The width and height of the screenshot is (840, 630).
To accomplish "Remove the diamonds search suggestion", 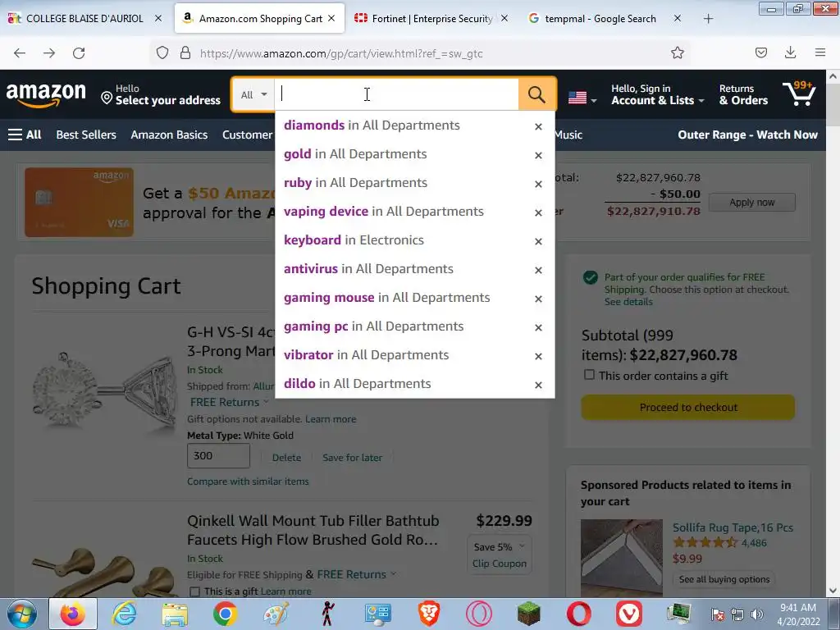I will click(538, 126).
